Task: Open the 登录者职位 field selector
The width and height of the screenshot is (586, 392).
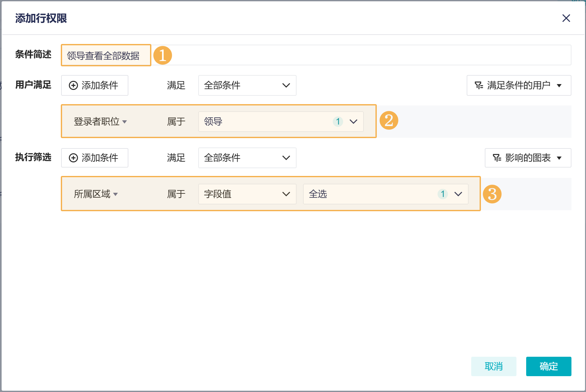Action: 100,122
